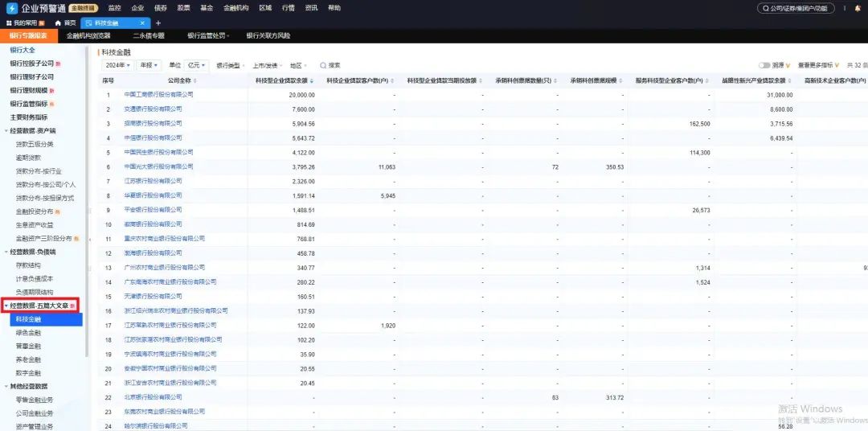This screenshot has height=431, width=868.
Task: Open the 地区 filter dropdown
Action: click(x=298, y=65)
